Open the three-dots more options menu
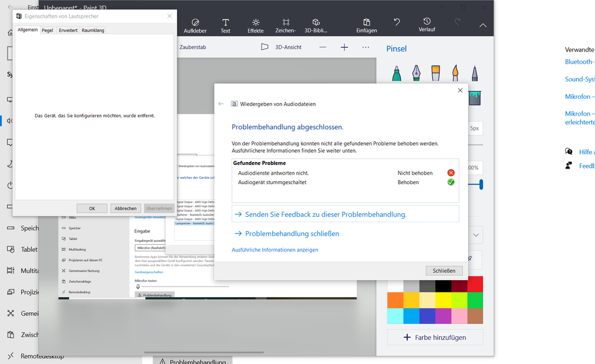Image resolution: width=595 pixels, height=364 pixels. [366, 47]
